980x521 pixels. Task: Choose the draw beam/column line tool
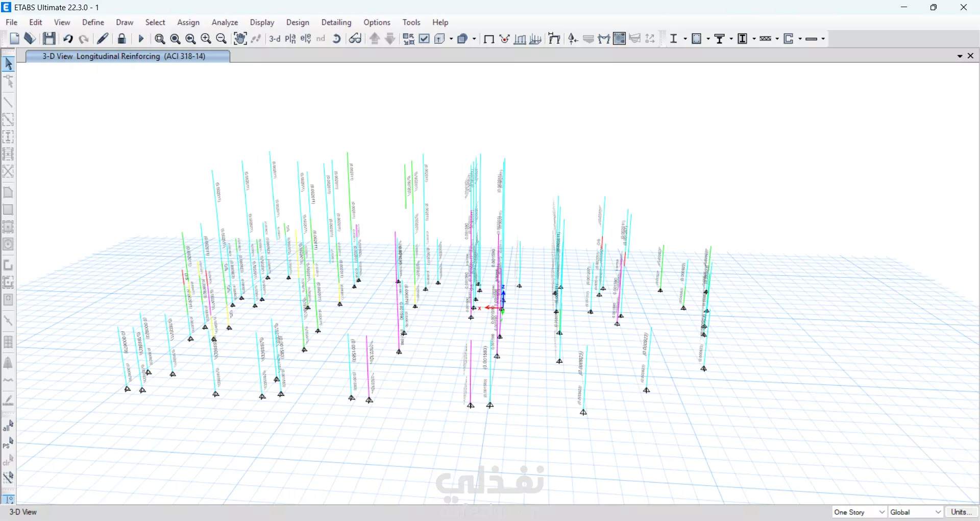pyautogui.click(x=8, y=102)
